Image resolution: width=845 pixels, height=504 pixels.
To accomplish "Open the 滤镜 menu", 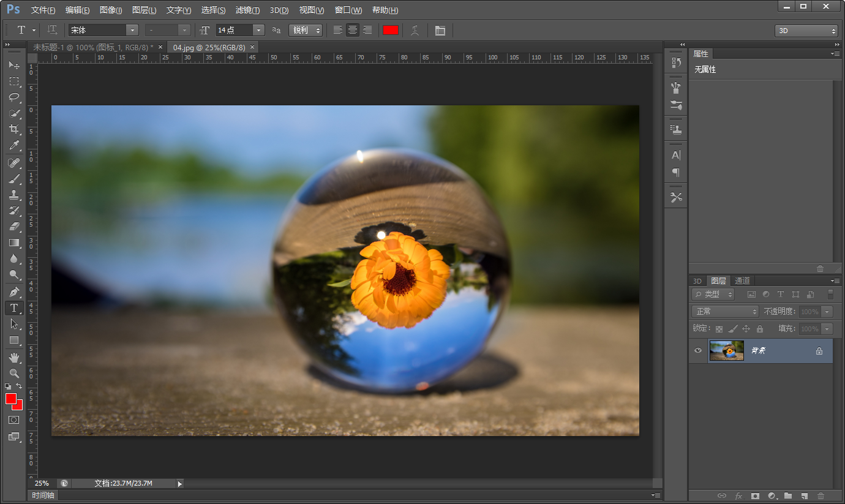I will 247,10.
